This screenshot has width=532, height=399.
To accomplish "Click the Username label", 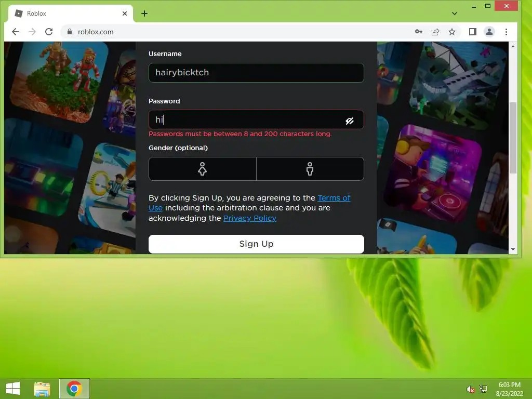I will [165, 54].
